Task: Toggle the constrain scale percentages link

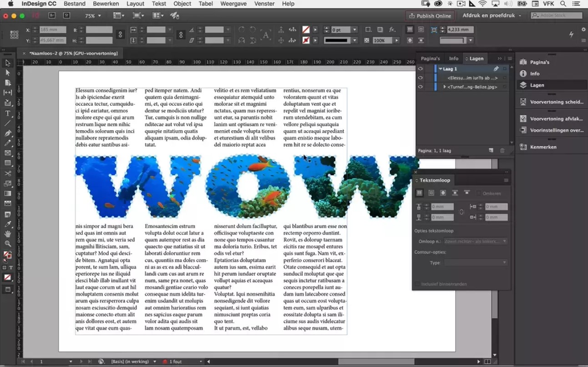Action: [181, 35]
